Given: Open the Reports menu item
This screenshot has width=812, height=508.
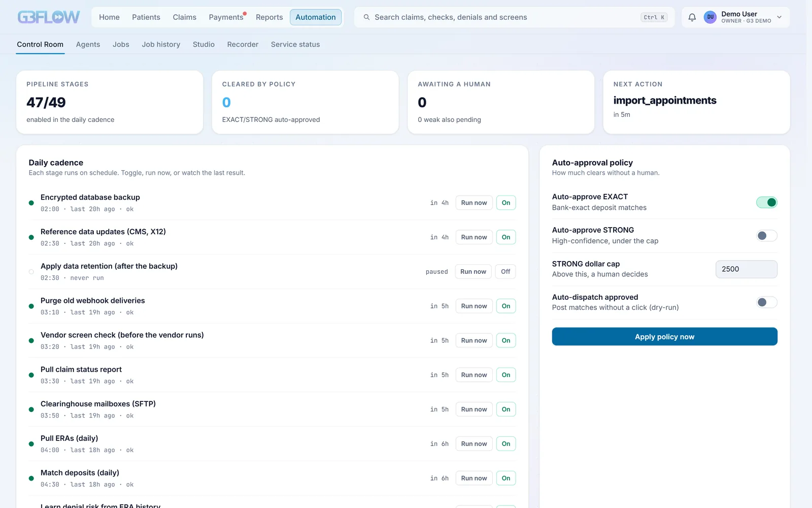Looking at the screenshot, I should (269, 17).
